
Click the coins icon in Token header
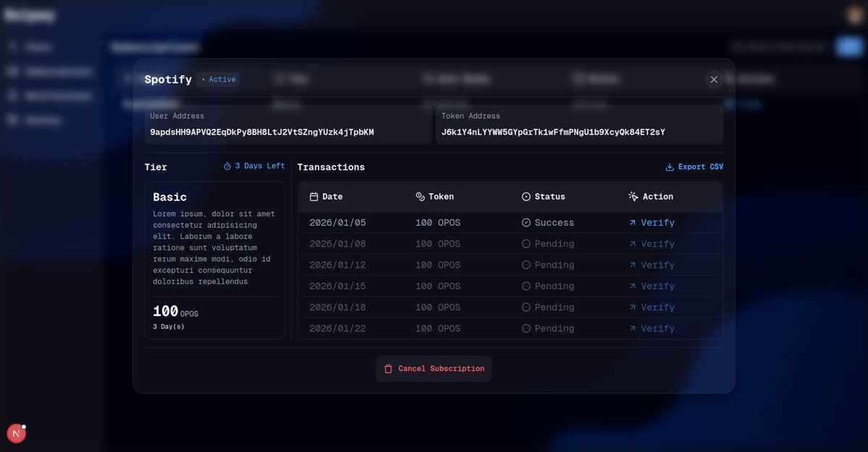[x=420, y=197]
